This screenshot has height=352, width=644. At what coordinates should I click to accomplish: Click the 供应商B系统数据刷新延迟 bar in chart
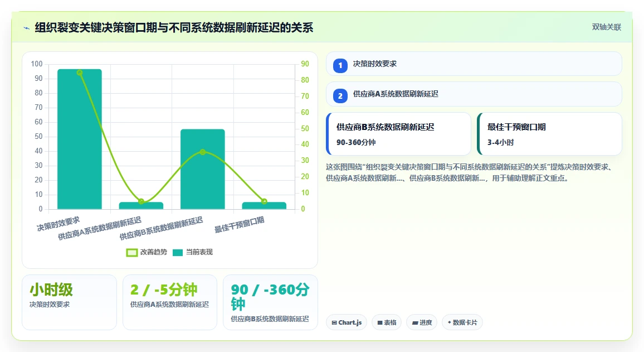pyautogui.click(x=202, y=169)
